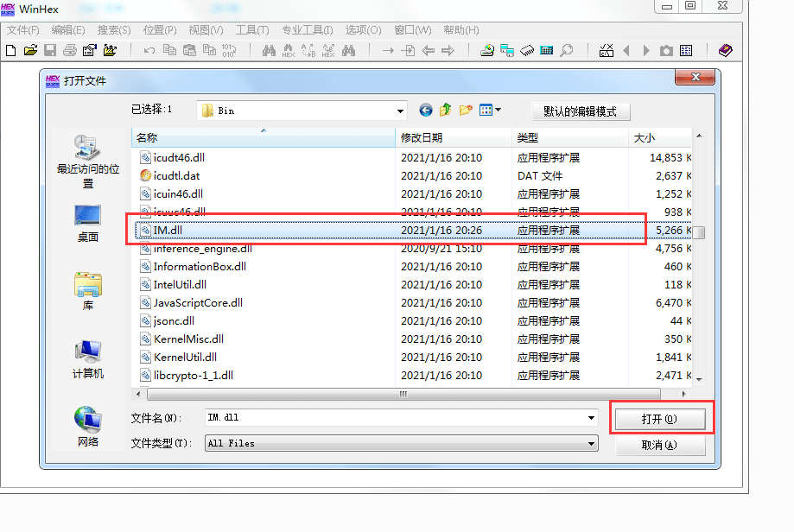Open the 选项(O) menu

pos(364,30)
